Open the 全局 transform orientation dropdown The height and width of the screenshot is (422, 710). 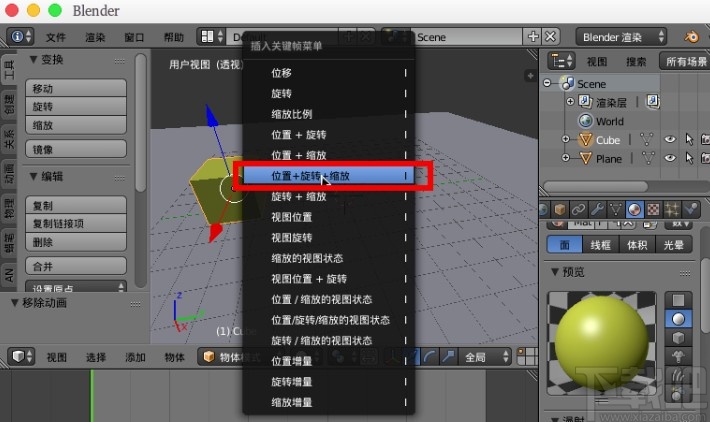click(485, 357)
